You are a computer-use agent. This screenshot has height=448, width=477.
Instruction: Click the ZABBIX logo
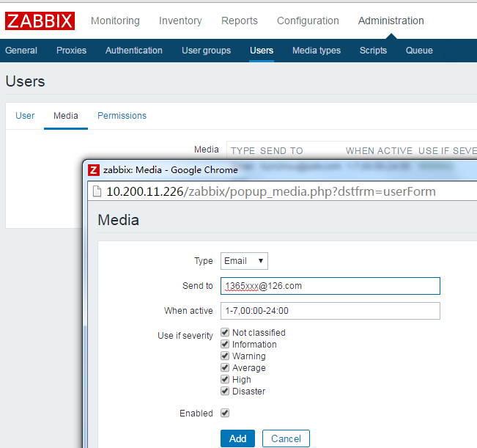pyautogui.click(x=40, y=21)
